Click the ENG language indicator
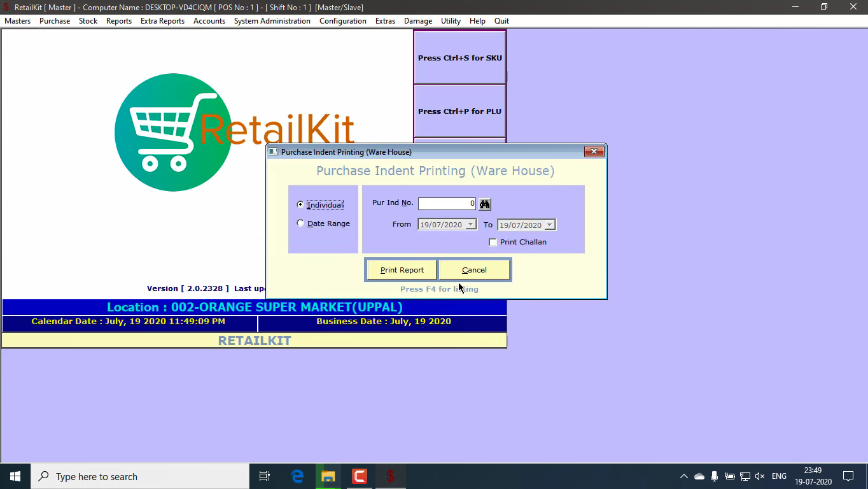 point(779,476)
